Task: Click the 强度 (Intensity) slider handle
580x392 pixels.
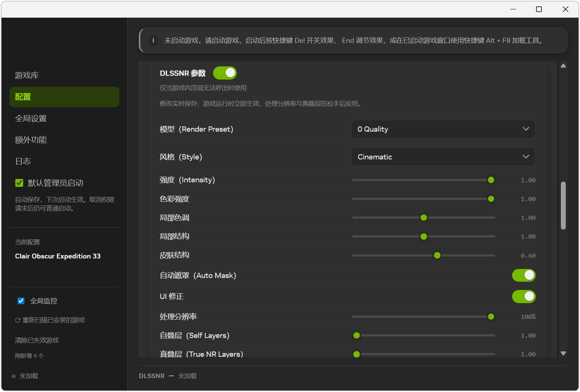Action: [491, 180]
